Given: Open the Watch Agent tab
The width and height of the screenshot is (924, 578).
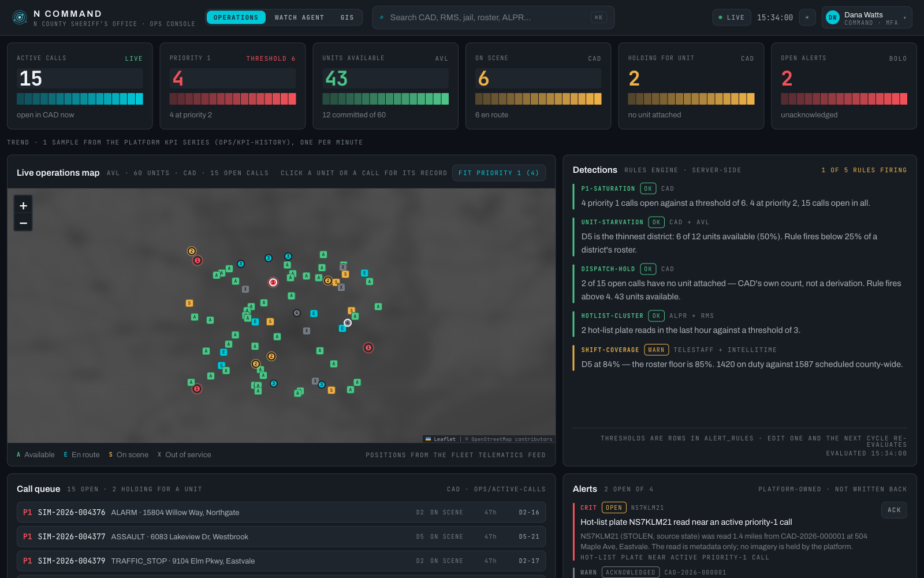Looking at the screenshot, I should [299, 17].
